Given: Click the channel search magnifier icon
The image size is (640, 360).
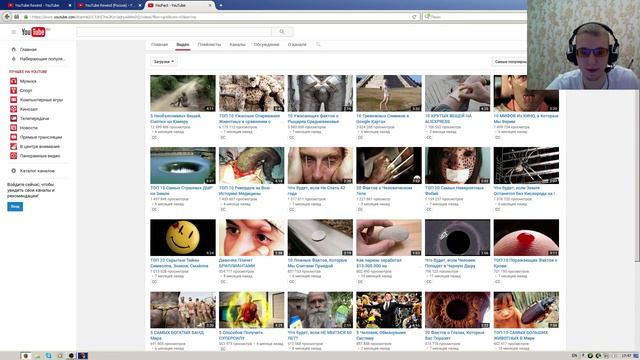Looking at the screenshot, I should point(318,44).
